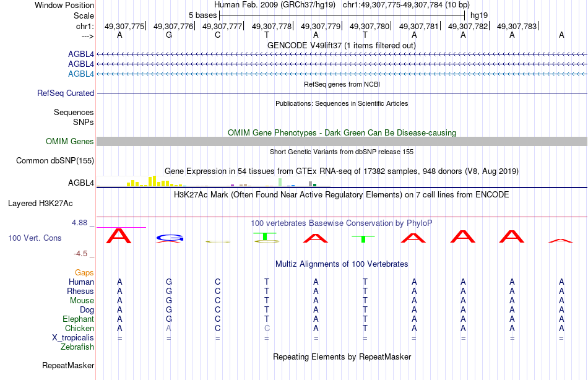Open Multiz Alignments of 100 Vertebrates title

(x=342, y=264)
